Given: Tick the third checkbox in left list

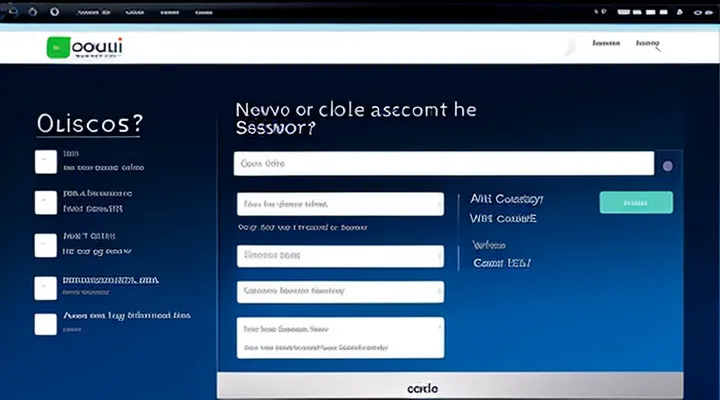Looking at the screenshot, I should click(46, 246).
